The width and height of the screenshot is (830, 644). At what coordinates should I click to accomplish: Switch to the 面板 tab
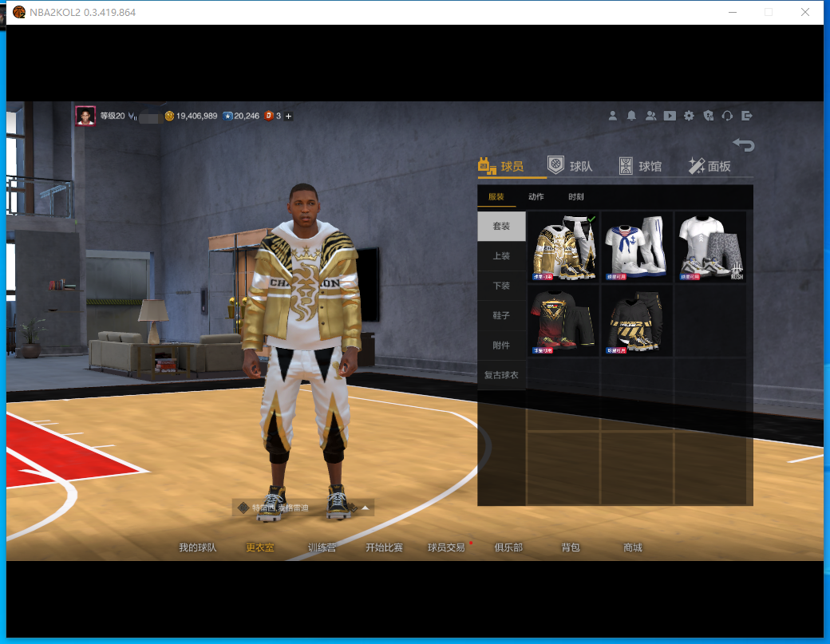709,166
